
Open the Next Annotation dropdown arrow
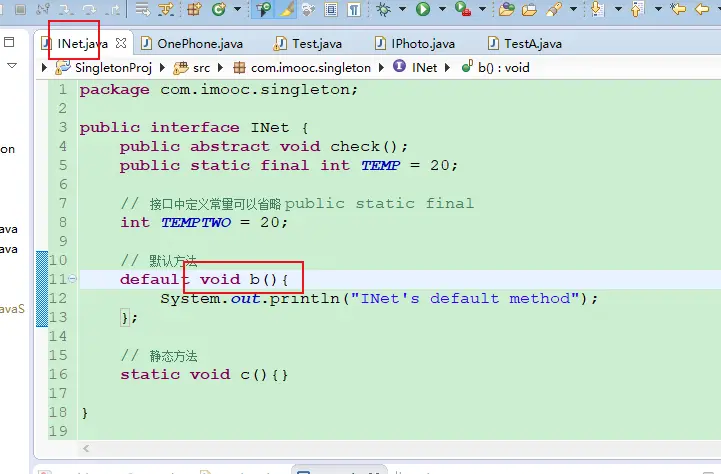point(618,9)
